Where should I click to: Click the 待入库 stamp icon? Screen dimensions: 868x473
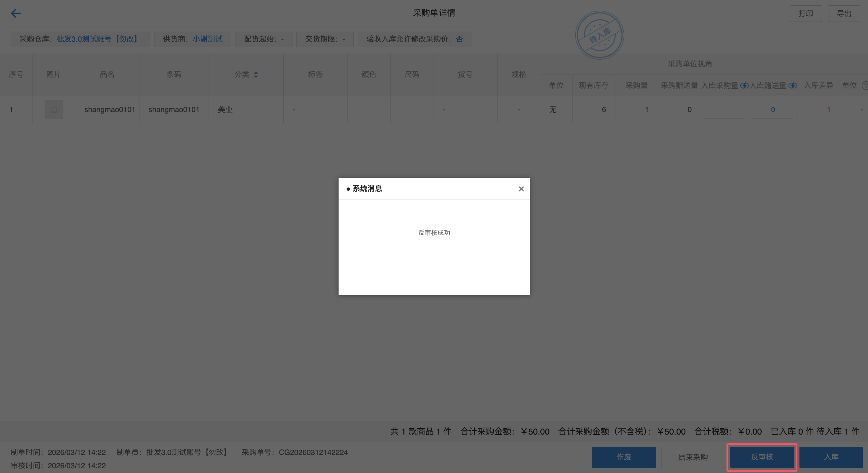tap(599, 35)
